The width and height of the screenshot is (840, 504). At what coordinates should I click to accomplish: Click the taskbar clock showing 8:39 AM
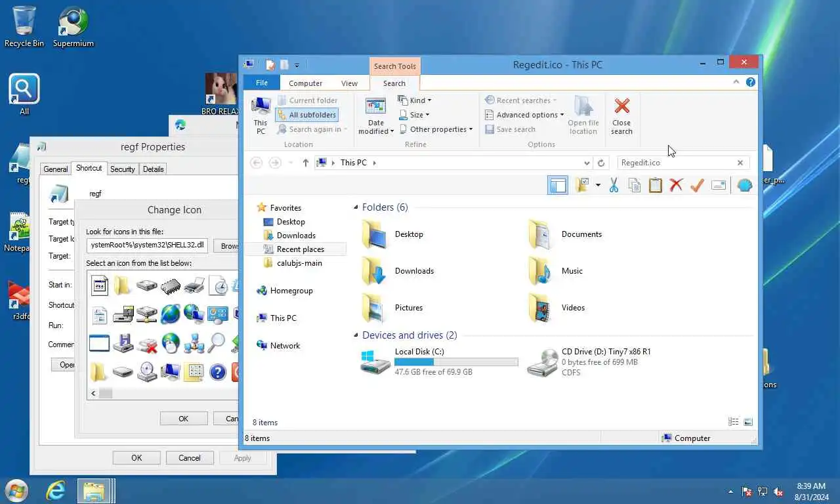coord(810,492)
